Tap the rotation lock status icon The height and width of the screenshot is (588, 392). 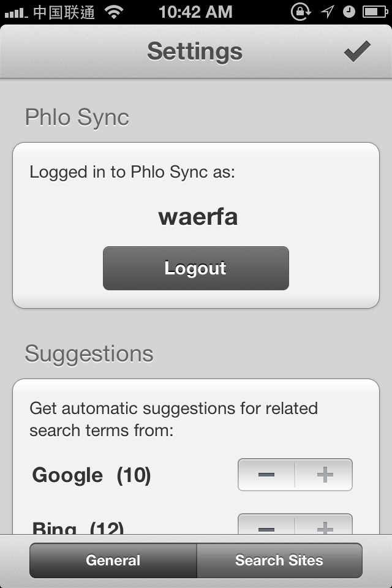[x=301, y=12]
